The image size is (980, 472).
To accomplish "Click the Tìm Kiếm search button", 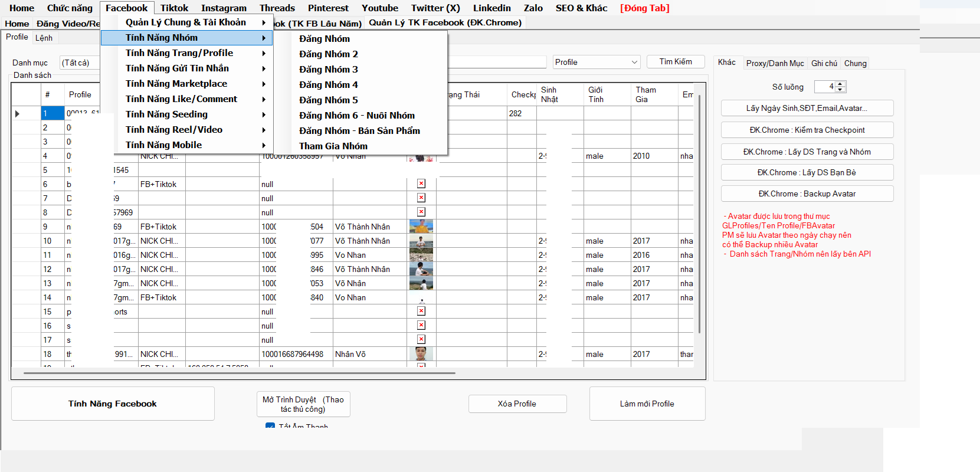I will point(676,62).
